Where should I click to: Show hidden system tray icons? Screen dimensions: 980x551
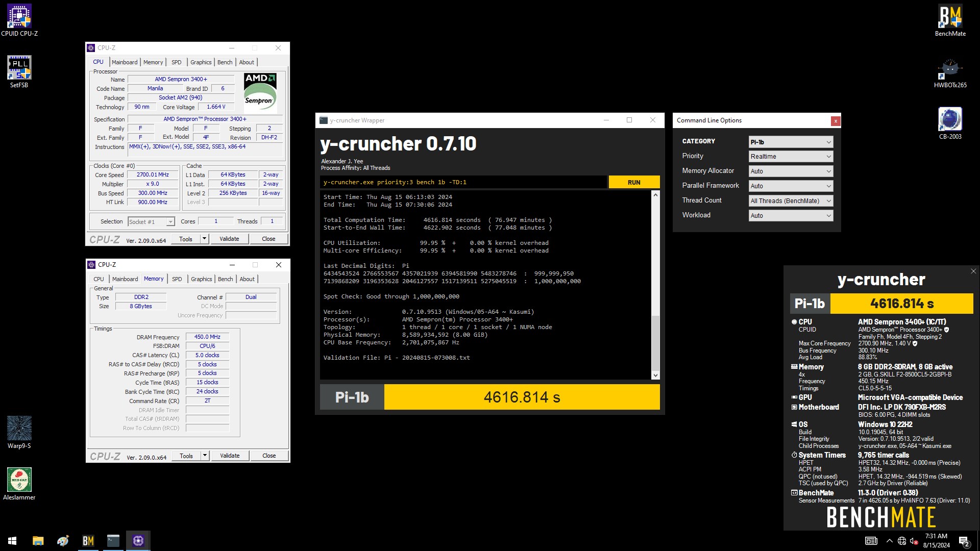pos(889,541)
